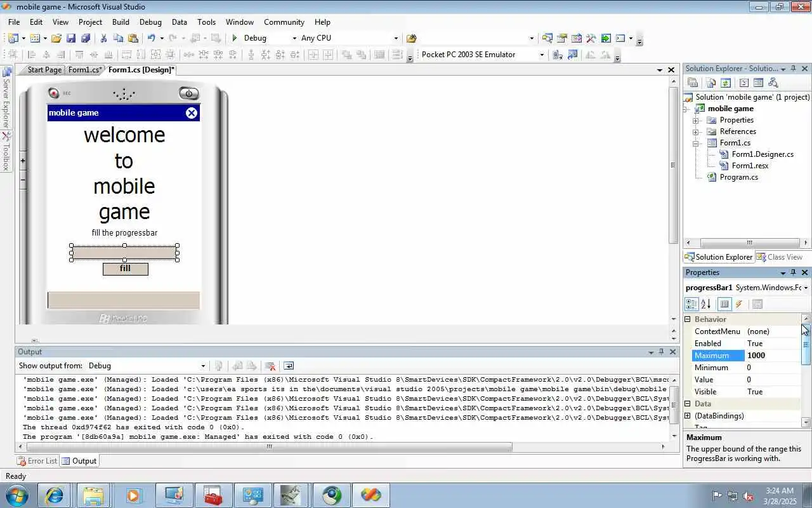This screenshot has height=508, width=812.
Task: Close the form with the circled X
Action: click(192, 113)
